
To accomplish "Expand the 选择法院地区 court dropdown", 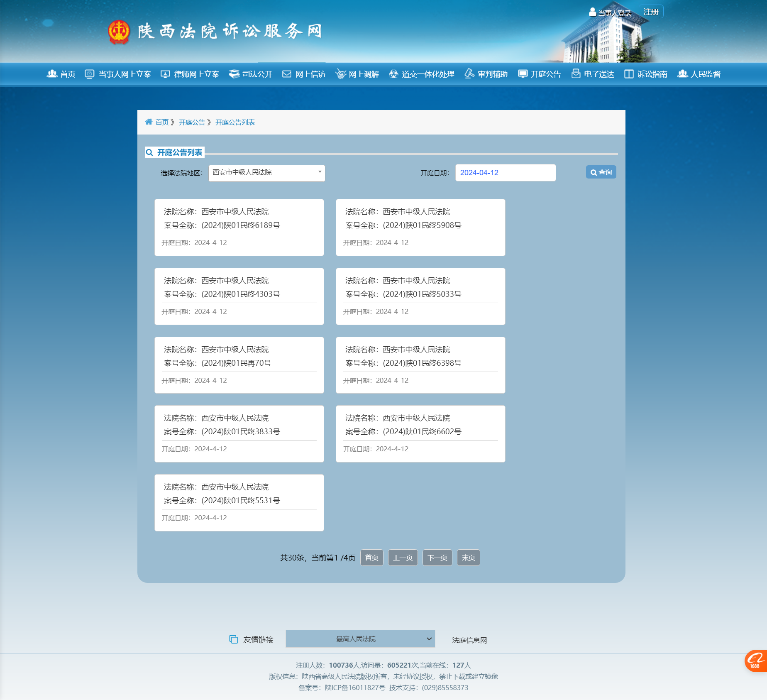I will point(266,173).
